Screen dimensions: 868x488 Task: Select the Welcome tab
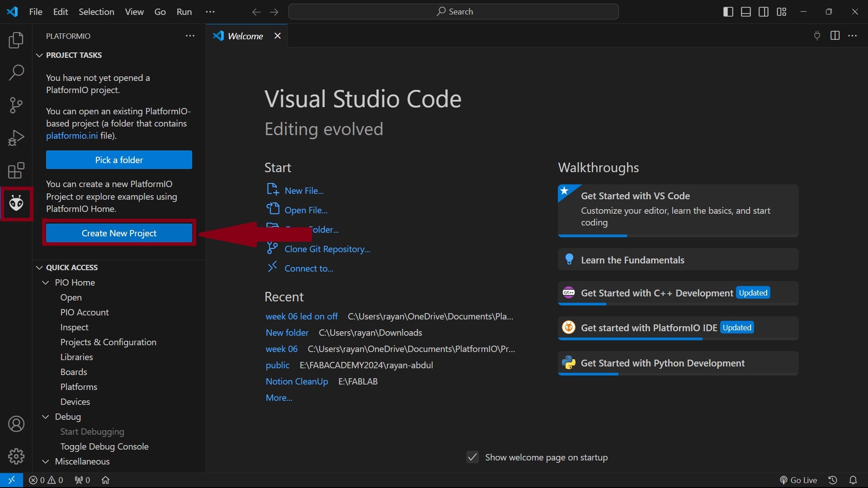click(245, 36)
